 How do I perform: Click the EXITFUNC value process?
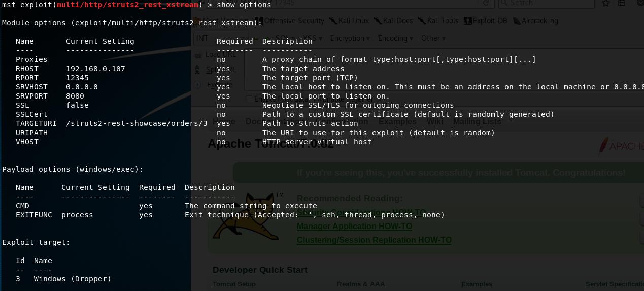77,215
